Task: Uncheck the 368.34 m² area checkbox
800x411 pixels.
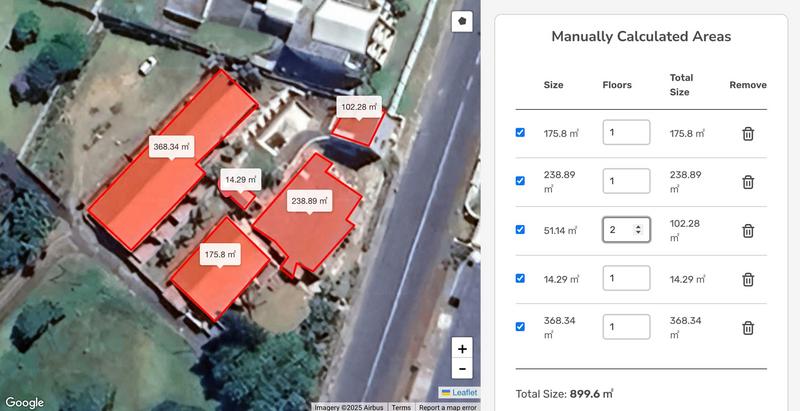Action: click(520, 326)
